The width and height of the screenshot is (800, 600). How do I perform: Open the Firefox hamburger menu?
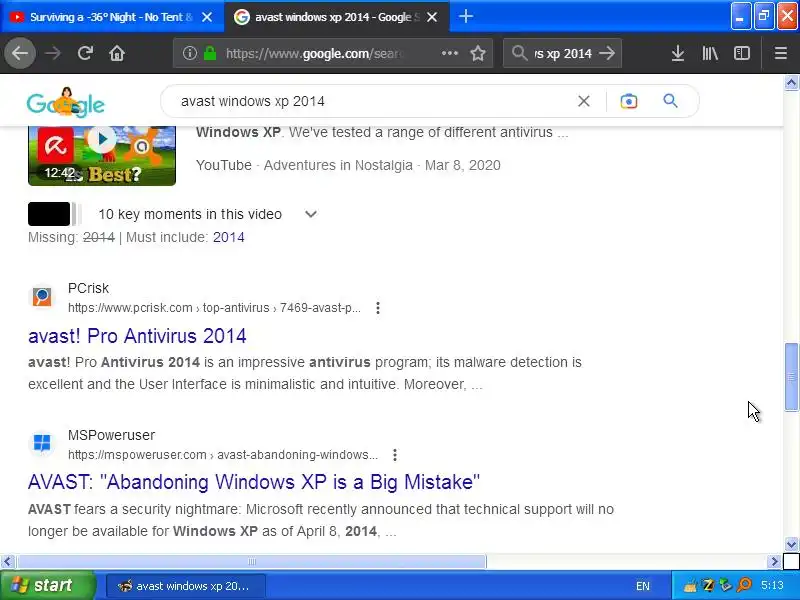(x=781, y=53)
